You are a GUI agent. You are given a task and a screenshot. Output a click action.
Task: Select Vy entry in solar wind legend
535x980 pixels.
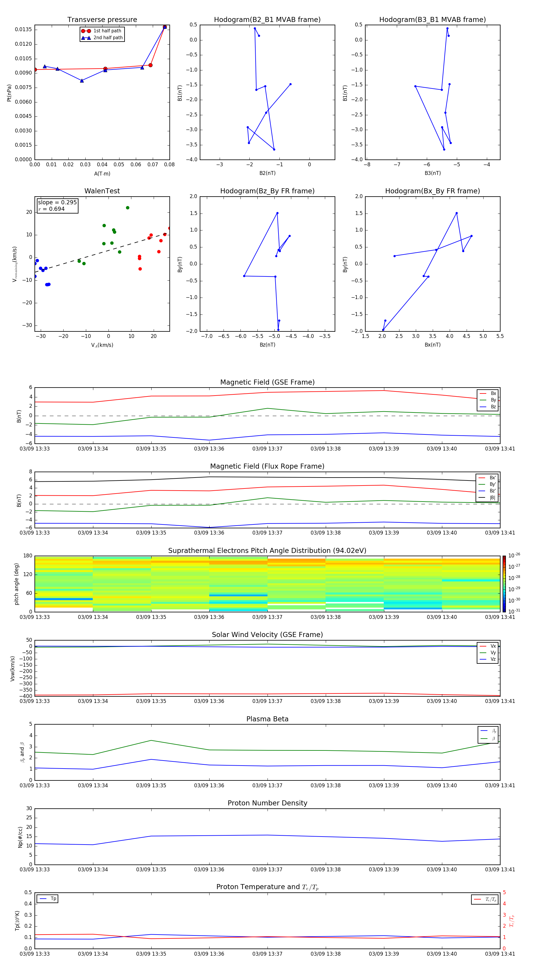pos(488,652)
